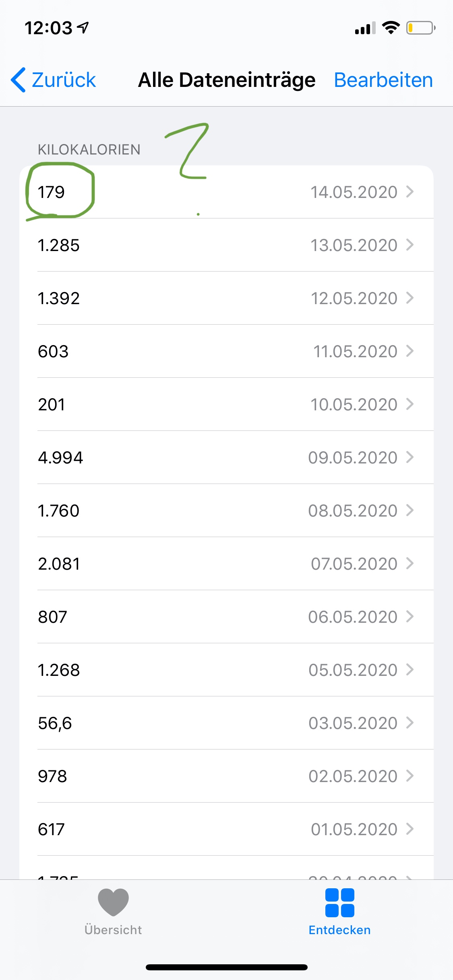The height and width of the screenshot is (980, 453).
Task: Open the Übersicht tab
Action: [113, 911]
